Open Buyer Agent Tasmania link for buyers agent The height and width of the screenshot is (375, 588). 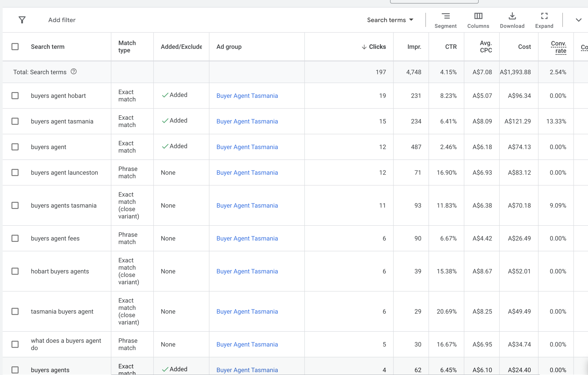(x=247, y=147)
